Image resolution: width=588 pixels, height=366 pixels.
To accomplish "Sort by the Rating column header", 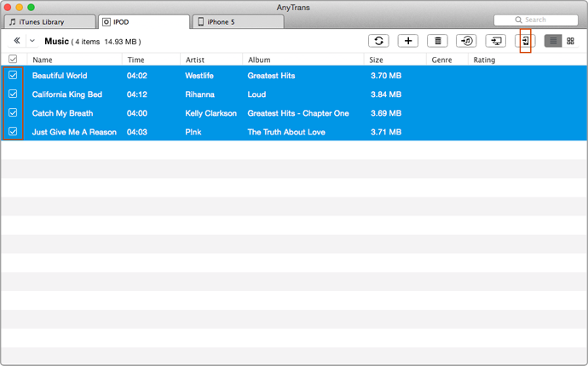I will pos(484,60).
